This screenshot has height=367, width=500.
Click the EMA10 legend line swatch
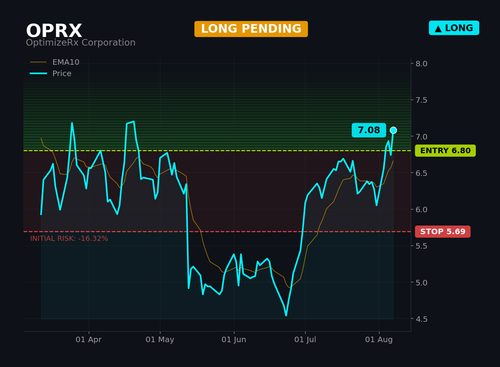pos(38,62)
